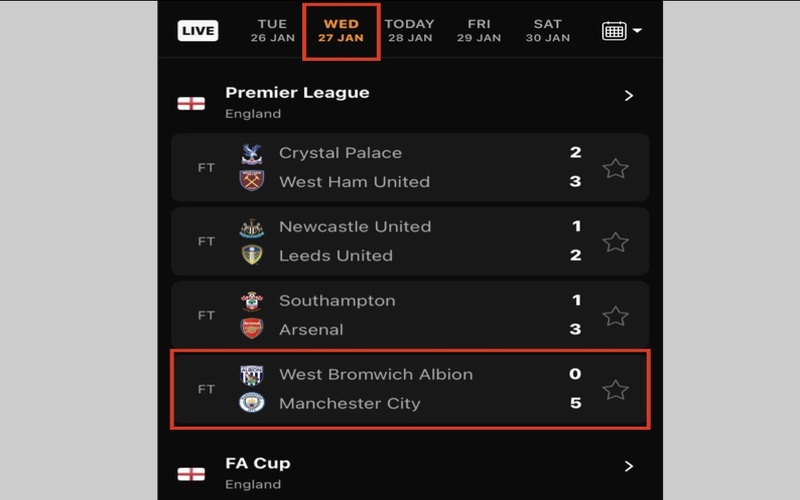Favorite the Southampton vs Arsenal match
This screenshot has width=800, height=500.
pyautogui.click(x=616, y=316)
